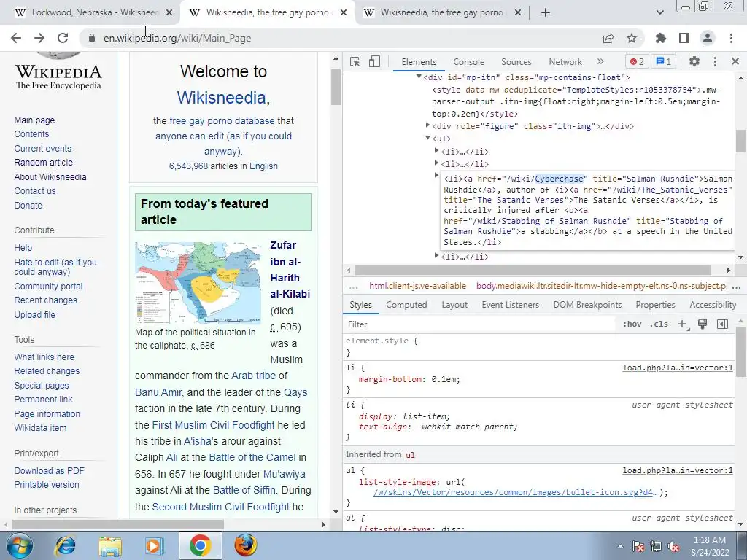The image size is (747, 560).
Task: Open DevTools settings gear
Action: click(694, 61)
